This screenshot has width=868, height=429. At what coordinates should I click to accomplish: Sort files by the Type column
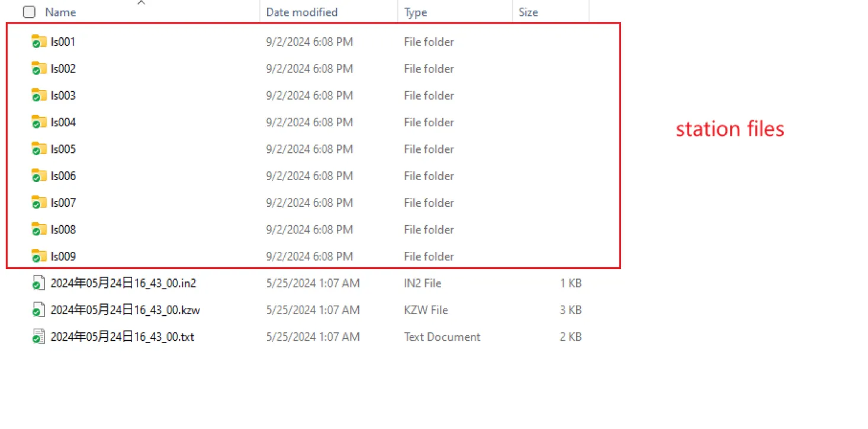416,12
